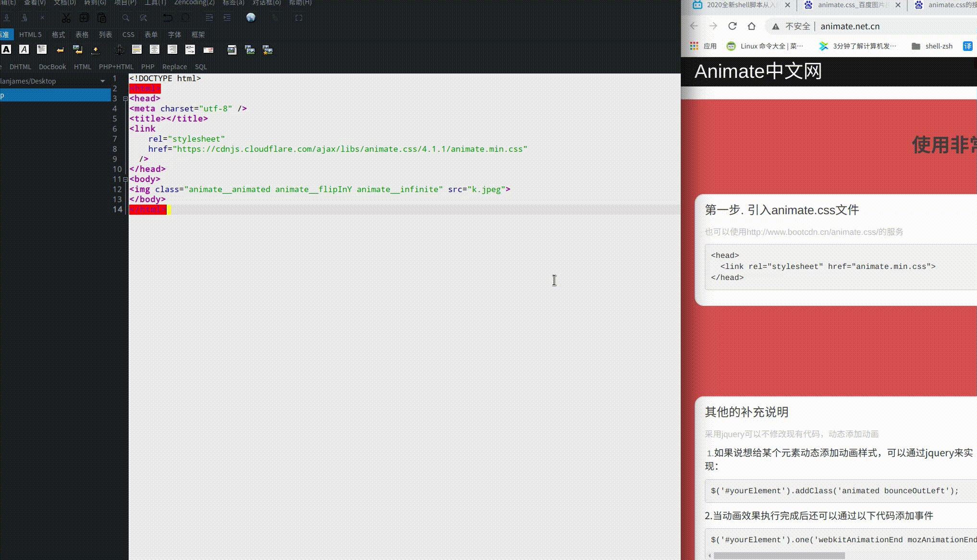Click the Italic 'A' formatting icon
This screenshot has height=560, width=977.
24,49
